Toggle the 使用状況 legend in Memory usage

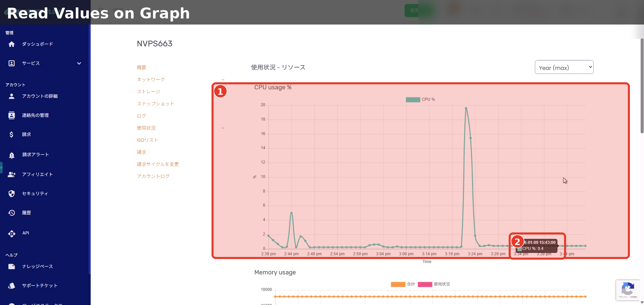click(433, 284)
